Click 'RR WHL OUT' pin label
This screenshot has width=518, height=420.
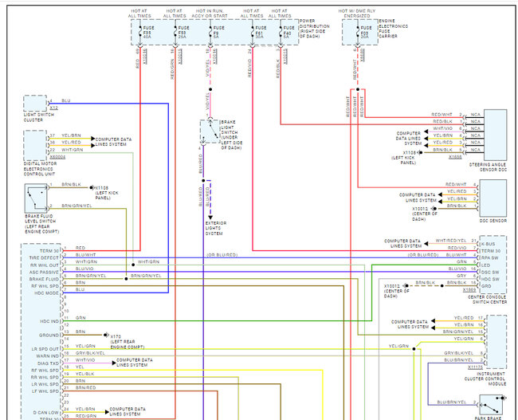click(x=45, y=265)
